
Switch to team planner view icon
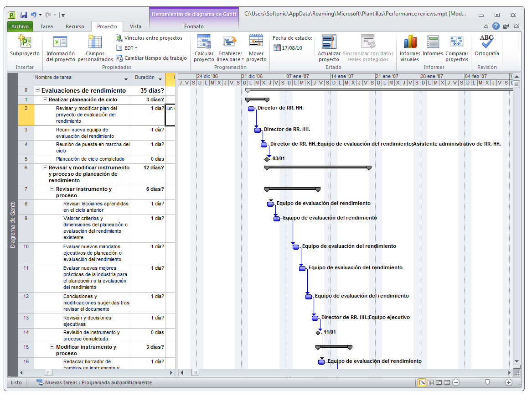click(x=439, y=382)
